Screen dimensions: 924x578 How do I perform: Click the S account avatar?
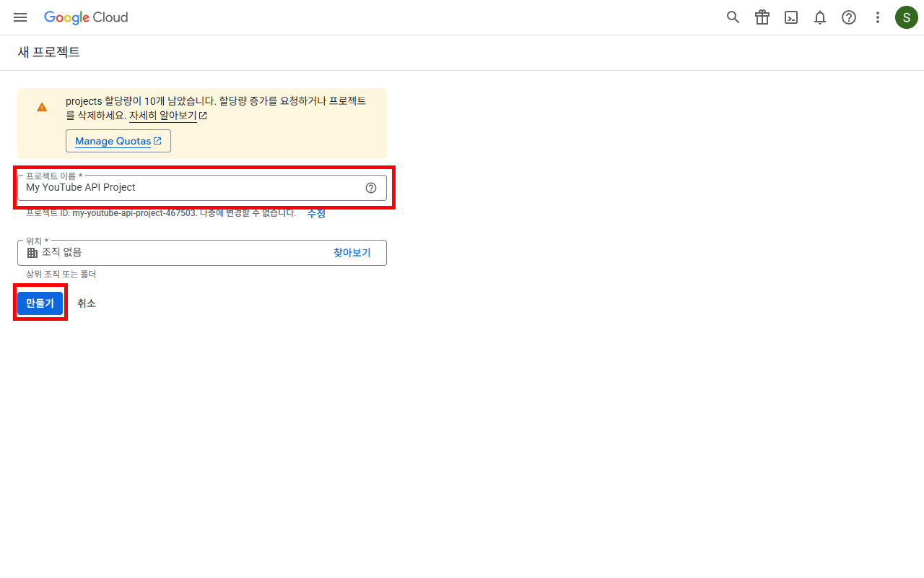(x=907, y=17)
